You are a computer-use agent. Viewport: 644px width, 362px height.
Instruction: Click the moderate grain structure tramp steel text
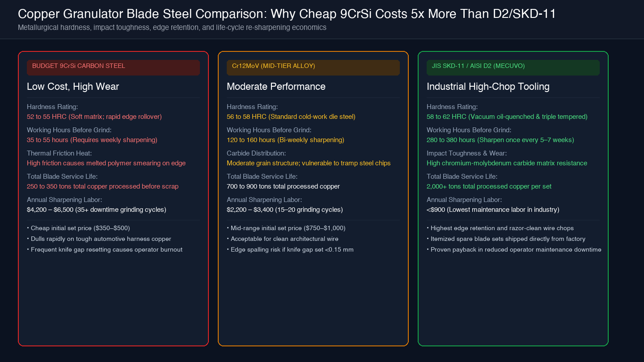pos(309,163)
